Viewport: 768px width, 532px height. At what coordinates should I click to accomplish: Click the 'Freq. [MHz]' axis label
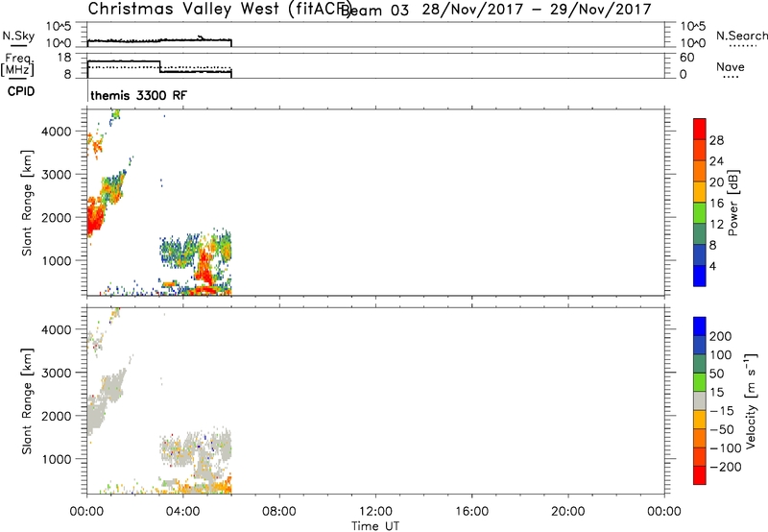[x=17, y=64]
